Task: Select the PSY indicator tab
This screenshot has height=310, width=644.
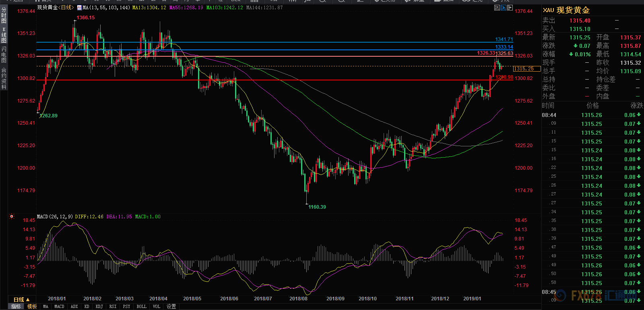Action: 127,306
